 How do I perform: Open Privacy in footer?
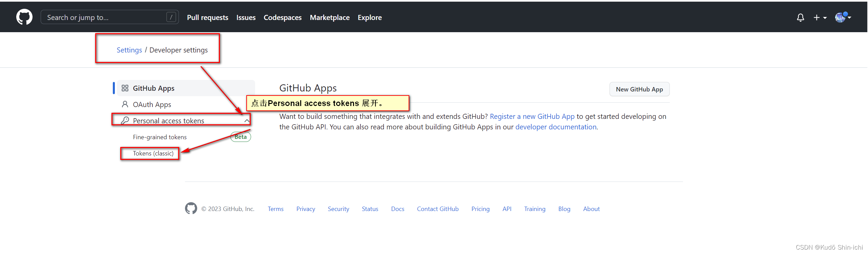pos(306,209)
